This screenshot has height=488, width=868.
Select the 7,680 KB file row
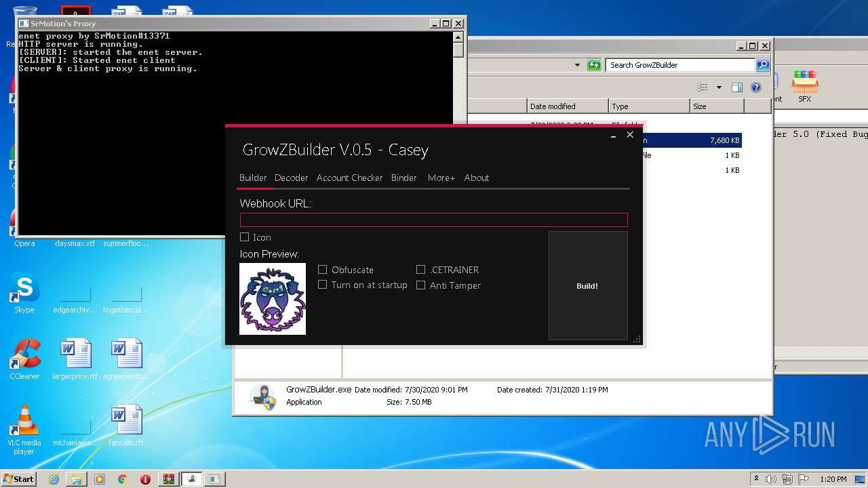(692, 140)
